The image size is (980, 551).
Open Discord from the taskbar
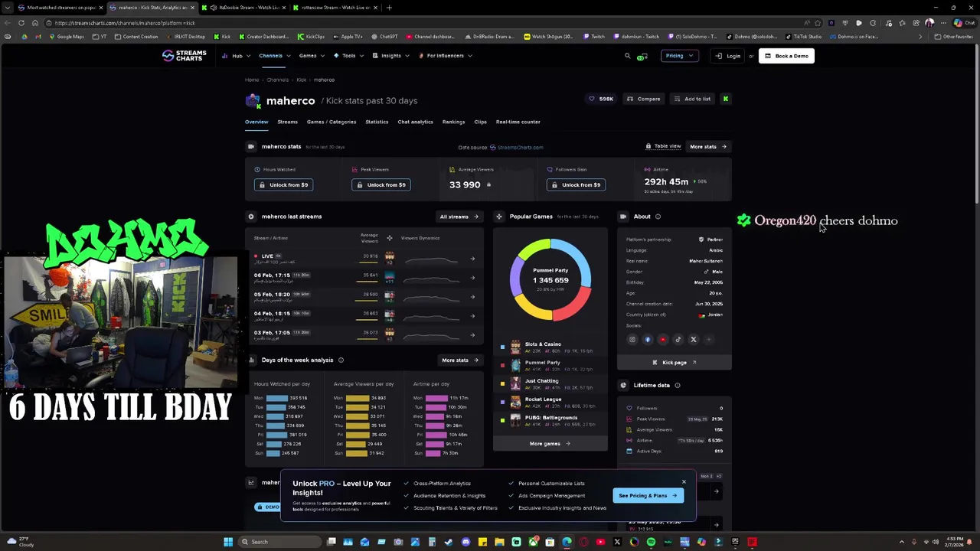465,542
